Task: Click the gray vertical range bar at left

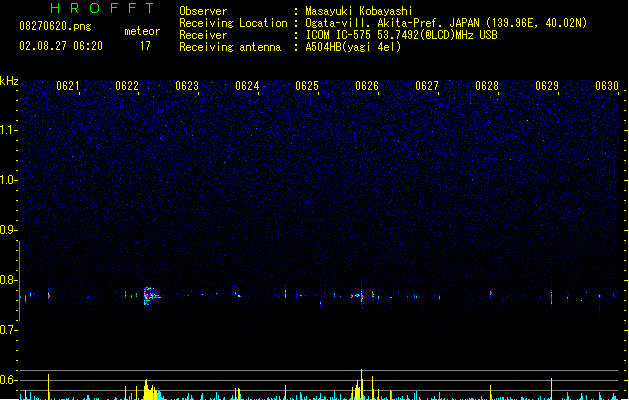Action: [x=19, y=280]
